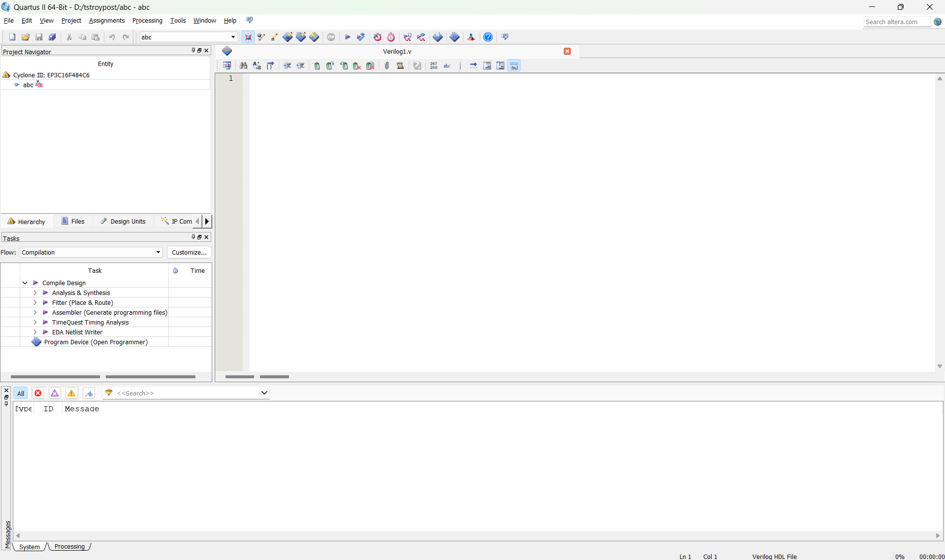Start Compilation with purple play icon

(x=347, y=37)
